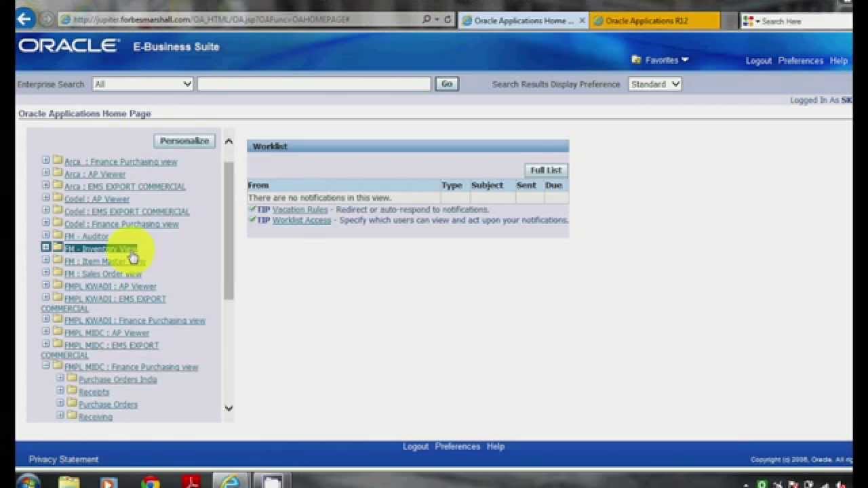Close the Oracle Applications Home tab
This screenshot has height=488, width=868.
click(582, 21)
